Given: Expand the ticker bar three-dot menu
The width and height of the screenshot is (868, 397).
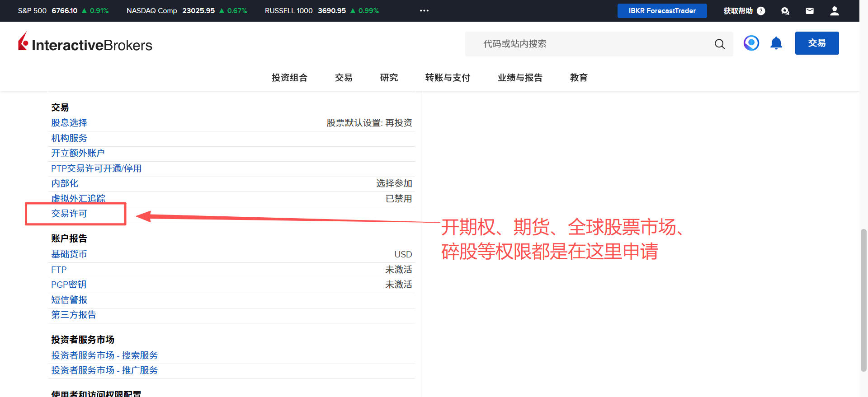Looking at the screenshot, I should [x=424, y=10].
